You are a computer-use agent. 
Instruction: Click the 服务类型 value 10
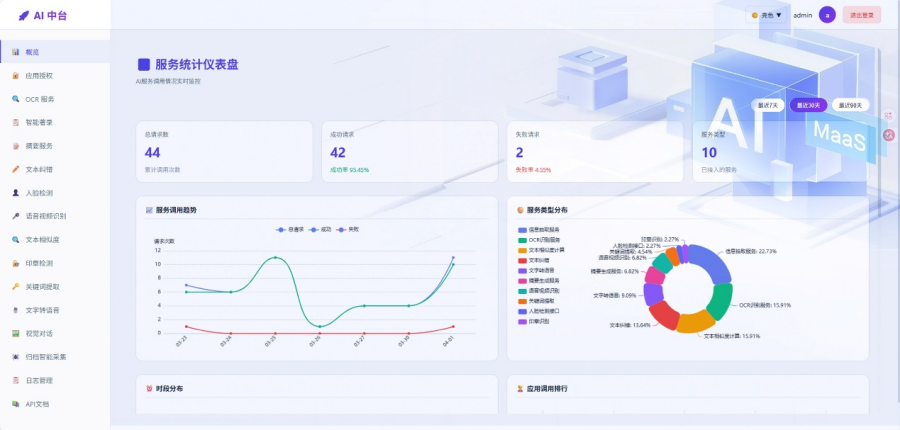coord(709,153)
